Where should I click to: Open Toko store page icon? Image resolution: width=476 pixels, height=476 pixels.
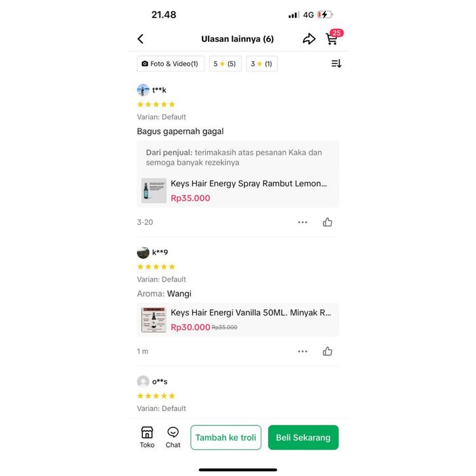(x=147, y=437)
